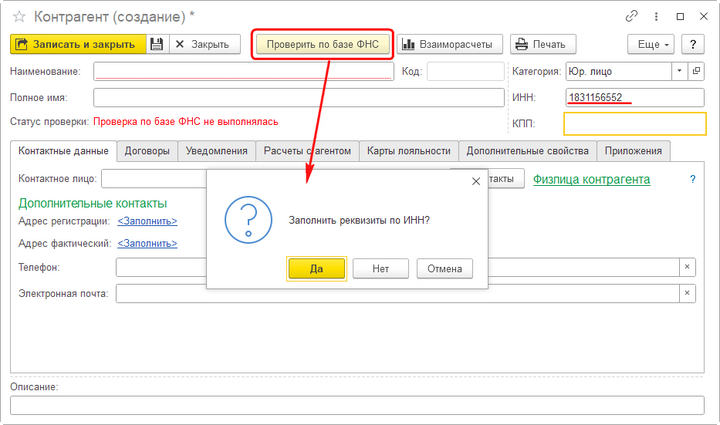This screenshot has height=425, width=720.
Task: Click the Закрыть button
Action: point(205,44)
